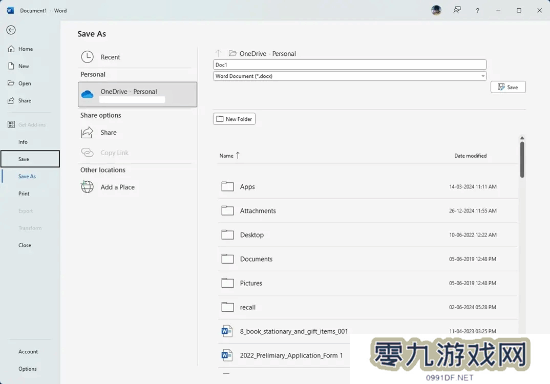
Task: Open the Desktop folder icon
Action: click(227, 235)
